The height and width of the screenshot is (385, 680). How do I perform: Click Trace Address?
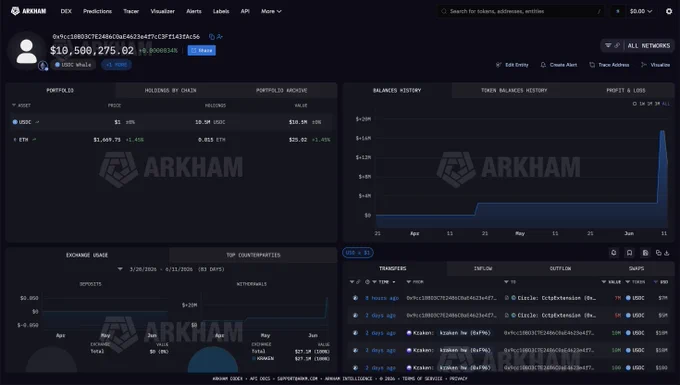(609, 65)
